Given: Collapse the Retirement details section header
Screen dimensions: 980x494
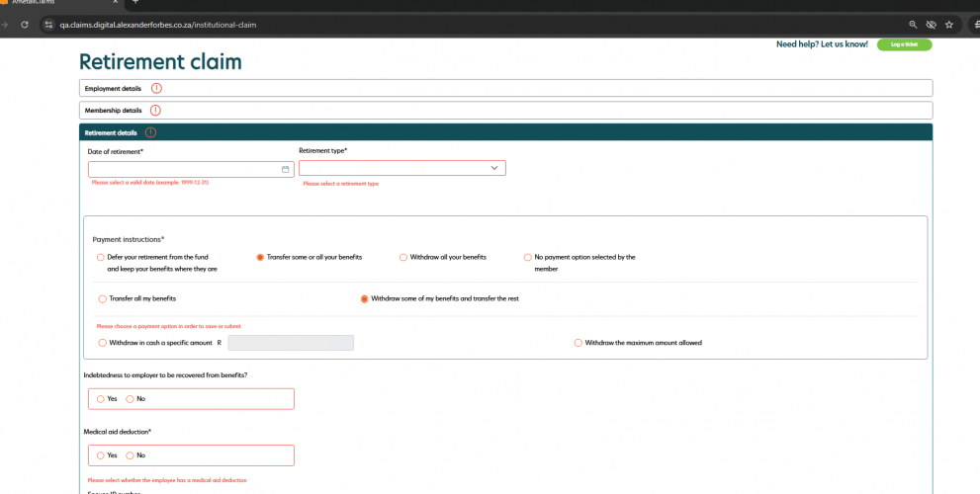Looking at the screenshot, I should point(505,132).
